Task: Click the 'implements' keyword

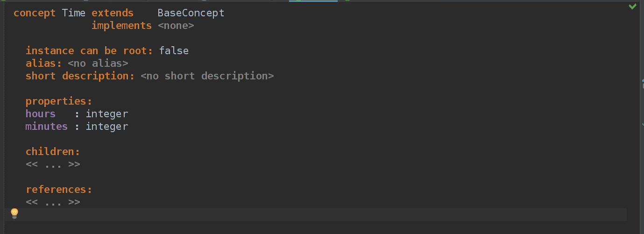Action: coord(122,26)
